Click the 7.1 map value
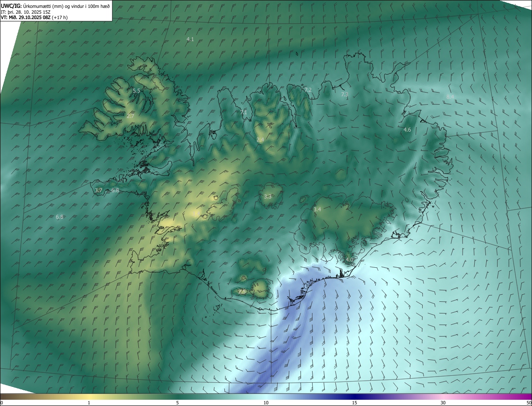The image size is (532, 406). click(244, 113)
